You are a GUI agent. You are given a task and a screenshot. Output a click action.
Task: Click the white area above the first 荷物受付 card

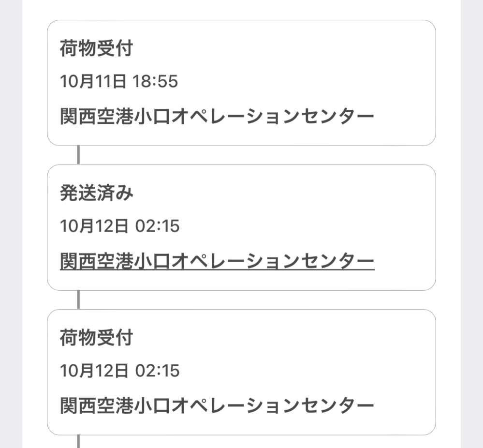pyautogui.click(x=242, y=9)
